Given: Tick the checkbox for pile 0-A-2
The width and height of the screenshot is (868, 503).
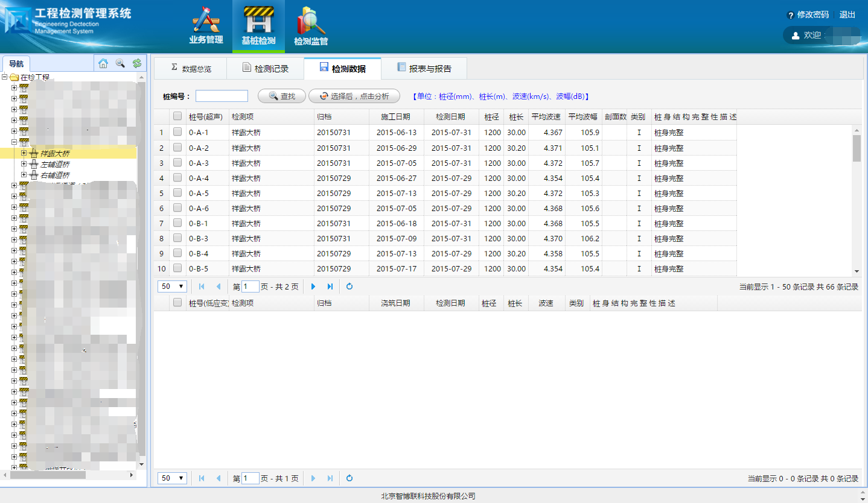Looking at the screenshot, I should [177, 147].
